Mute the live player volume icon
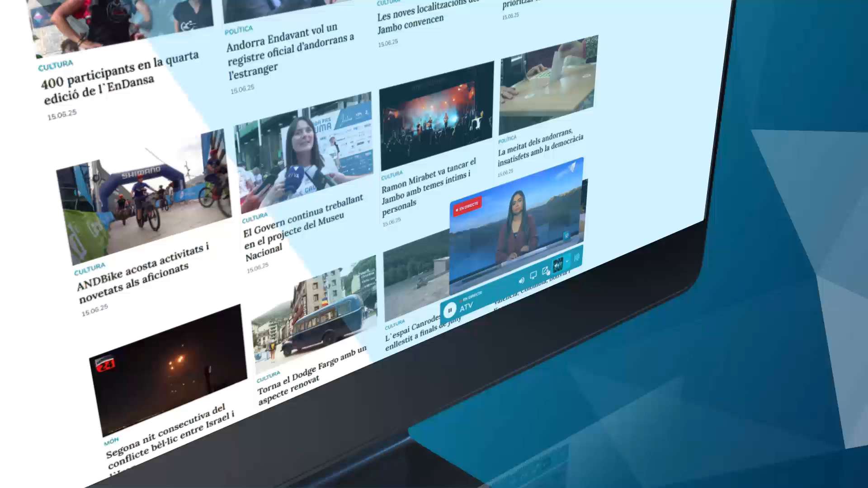 pyautogui.click(x=521, y=280)
